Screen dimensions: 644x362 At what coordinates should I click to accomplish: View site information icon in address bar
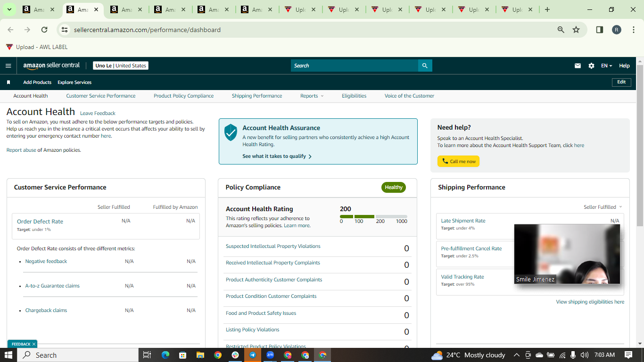point(65,30)
